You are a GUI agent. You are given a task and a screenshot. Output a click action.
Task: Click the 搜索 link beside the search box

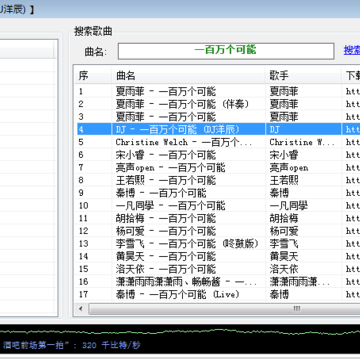pyautogui.click(x=352, y=50)
